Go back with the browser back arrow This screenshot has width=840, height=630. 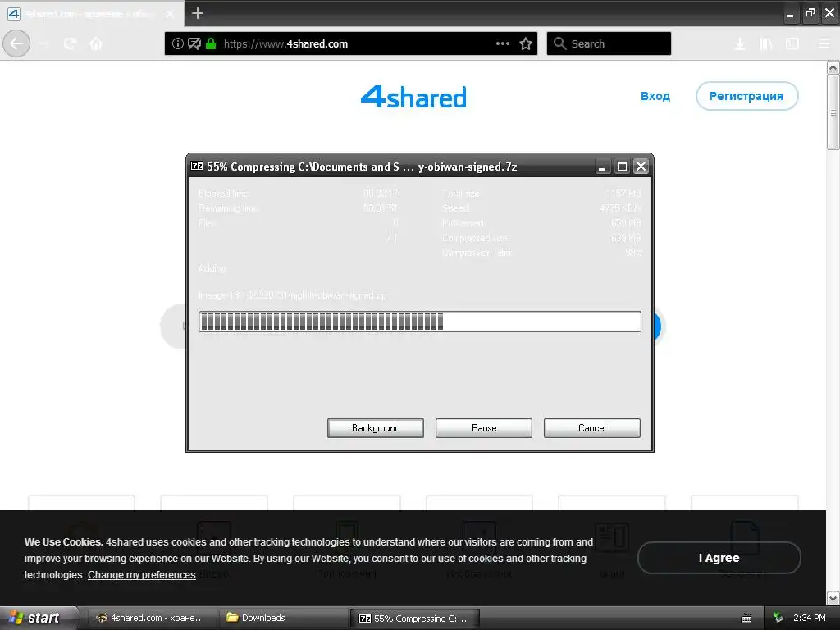pyautogui.click(x=16, y=44)
